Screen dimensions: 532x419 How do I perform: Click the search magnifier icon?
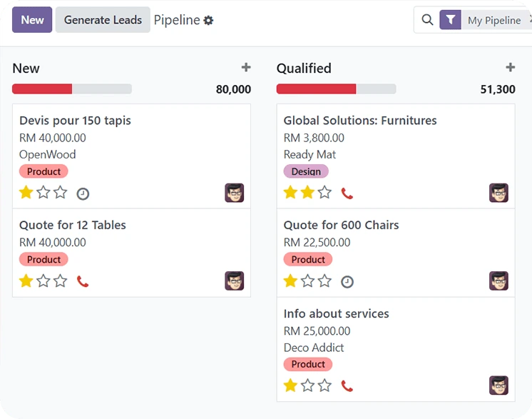[x=427, y=20]
